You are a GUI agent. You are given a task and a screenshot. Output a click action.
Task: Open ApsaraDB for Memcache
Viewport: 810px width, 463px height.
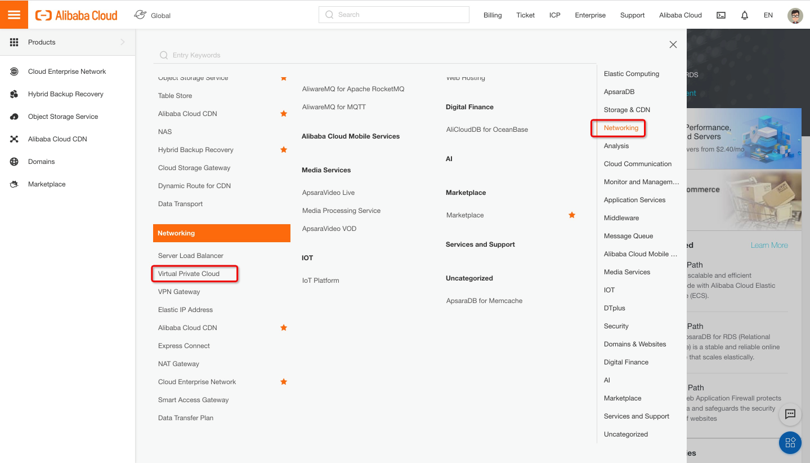pyautogui.click(x=484, y=300)
